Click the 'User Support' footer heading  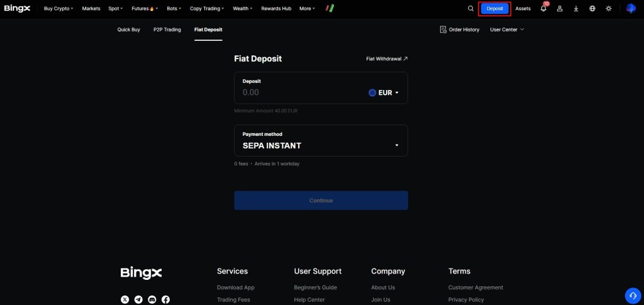[x=318, y=271]
